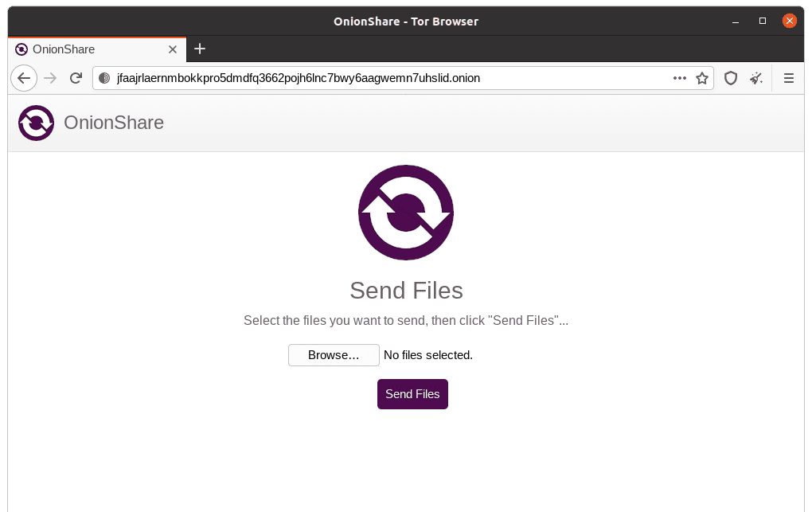Select the OnionShare browser tab
This screenshot has height=512, width=812.
[x=88, y=49]
